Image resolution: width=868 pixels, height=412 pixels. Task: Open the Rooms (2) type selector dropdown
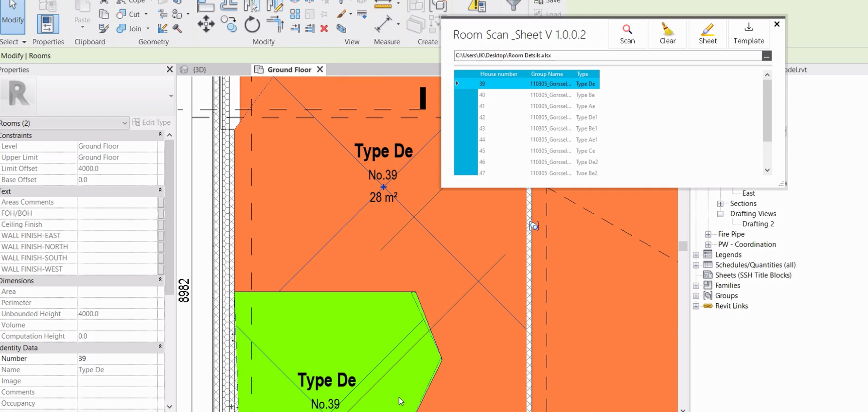tap(124, 123)
